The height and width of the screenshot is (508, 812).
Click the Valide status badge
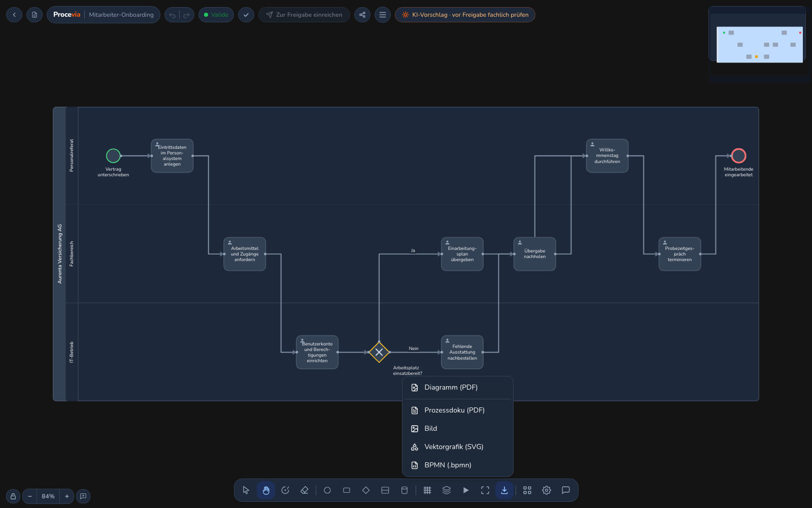(216, 15)
